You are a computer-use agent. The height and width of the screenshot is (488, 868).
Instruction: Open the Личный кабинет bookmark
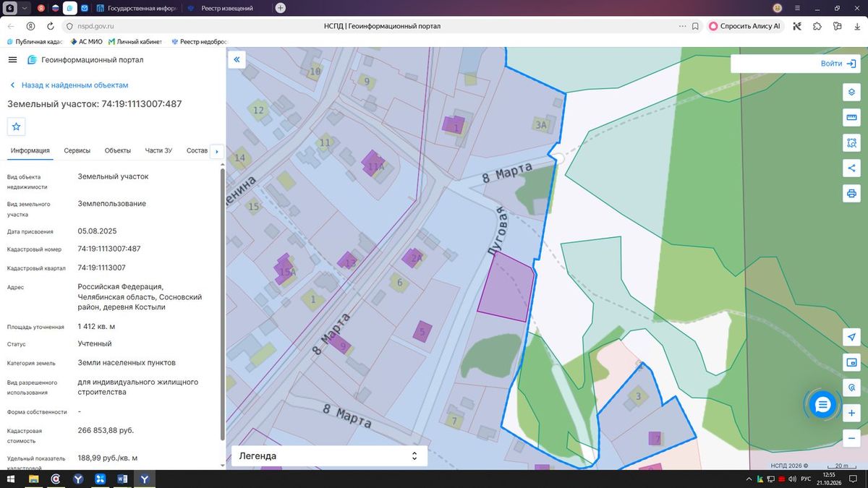[135, 42]
